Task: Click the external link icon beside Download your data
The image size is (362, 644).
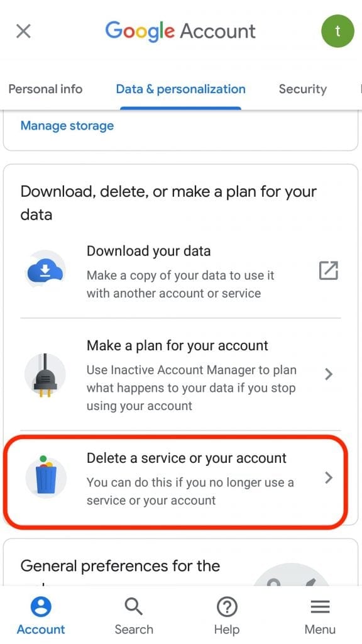Action: tap(328, 270)
